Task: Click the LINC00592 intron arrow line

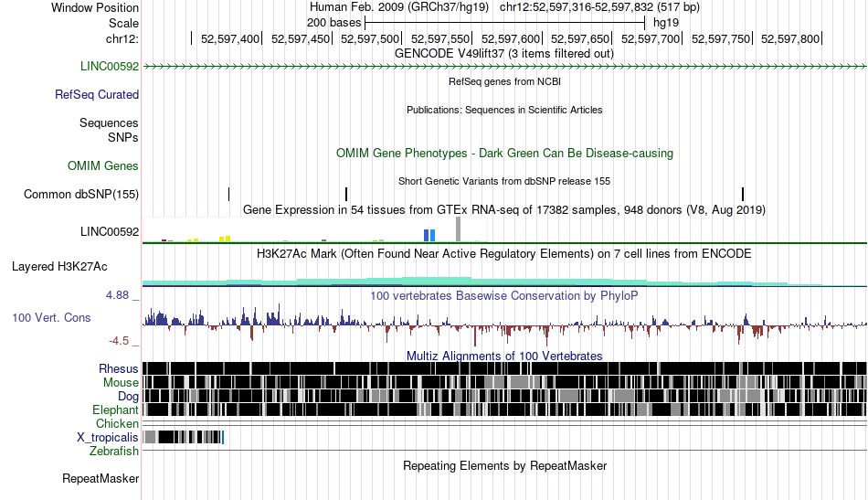Action: (x=504, y=67)
